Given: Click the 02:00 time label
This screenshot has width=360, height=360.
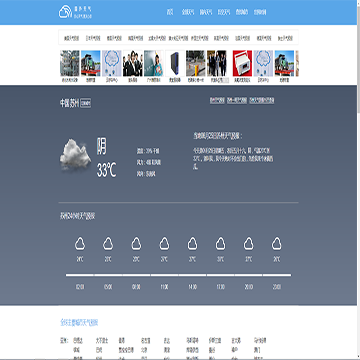Looking at the screenshot, I should pyautogui.click(x=80, y=287).
